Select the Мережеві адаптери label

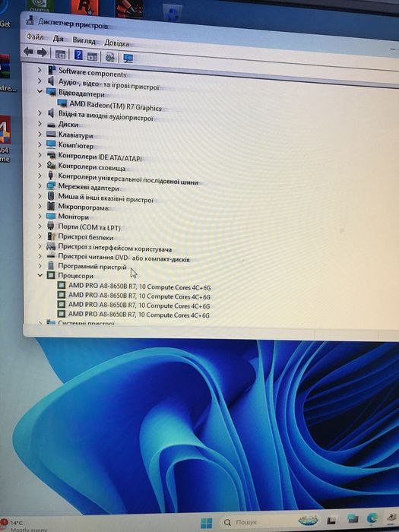[x=89, y=187]
